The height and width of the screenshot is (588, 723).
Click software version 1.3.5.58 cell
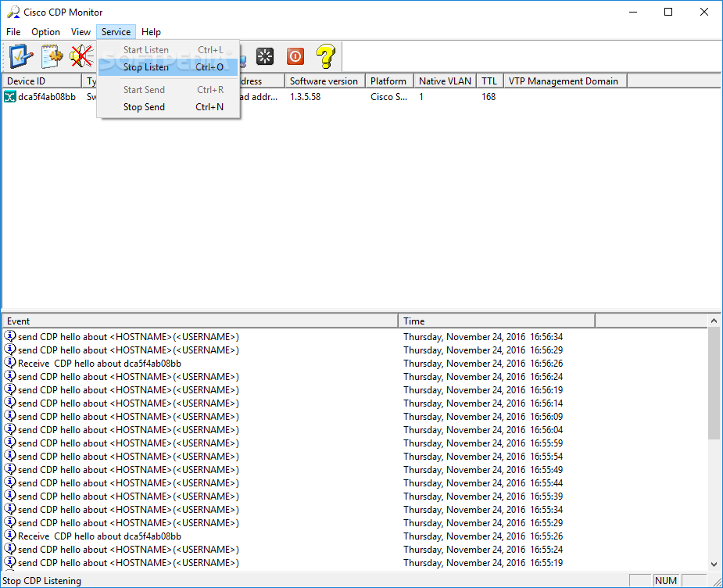coord(306,97)
